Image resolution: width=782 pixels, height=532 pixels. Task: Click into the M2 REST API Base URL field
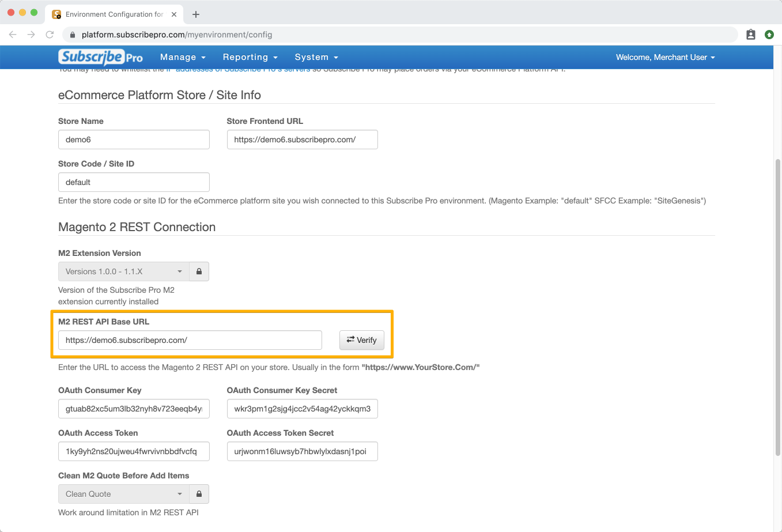[190, 340]
